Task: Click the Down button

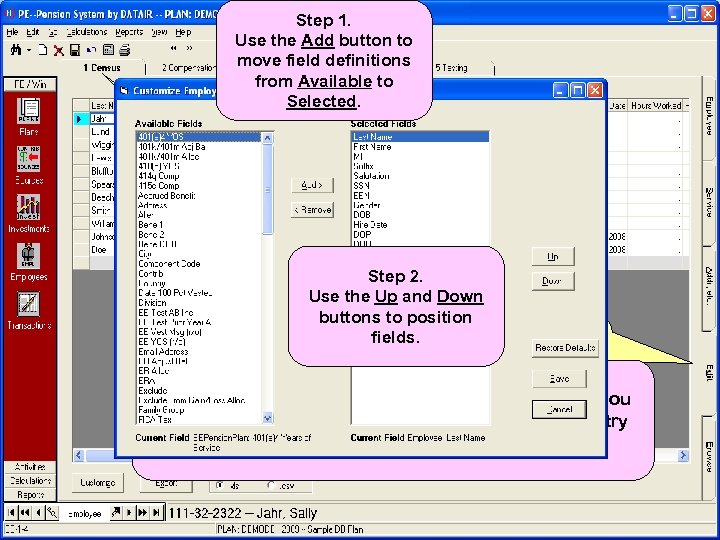Action: click(553, 281)
